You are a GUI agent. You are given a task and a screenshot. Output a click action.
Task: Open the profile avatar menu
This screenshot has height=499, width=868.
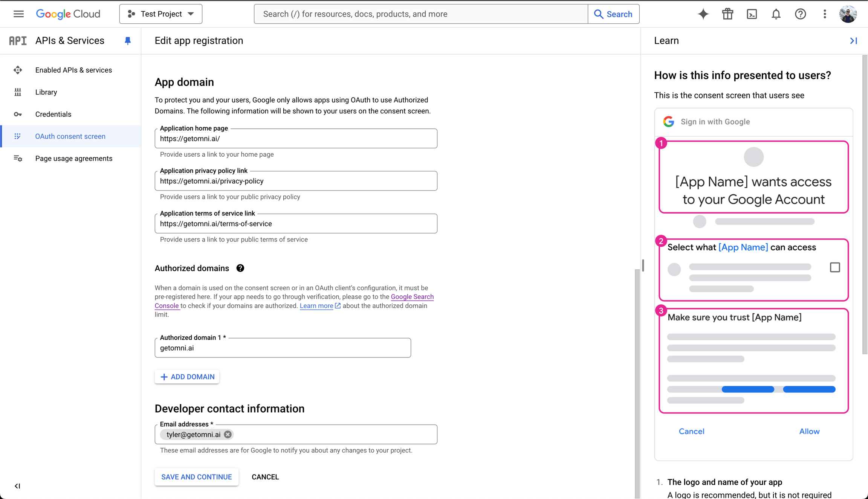click(x=848, y=14)
